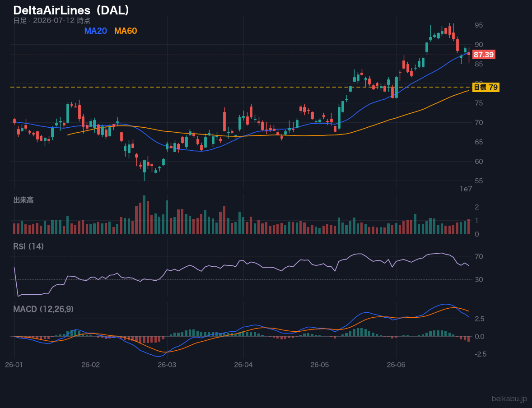Click the RSI 30 level label
The width and height of the screenshot is (532, 408).
479,279
